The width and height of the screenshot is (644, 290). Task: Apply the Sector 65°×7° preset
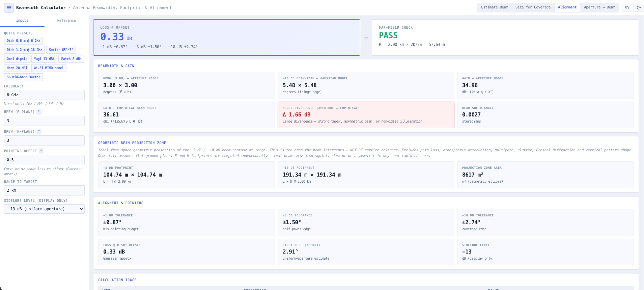(61, 50)
